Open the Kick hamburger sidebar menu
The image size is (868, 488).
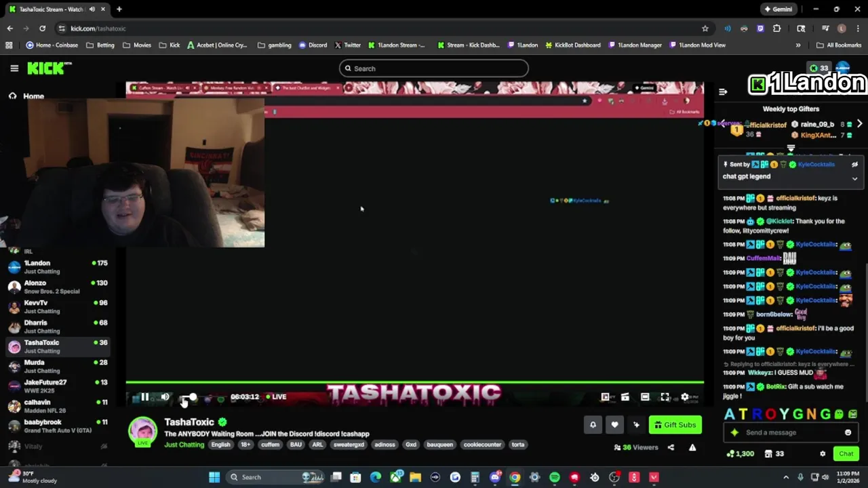[14, 68]
